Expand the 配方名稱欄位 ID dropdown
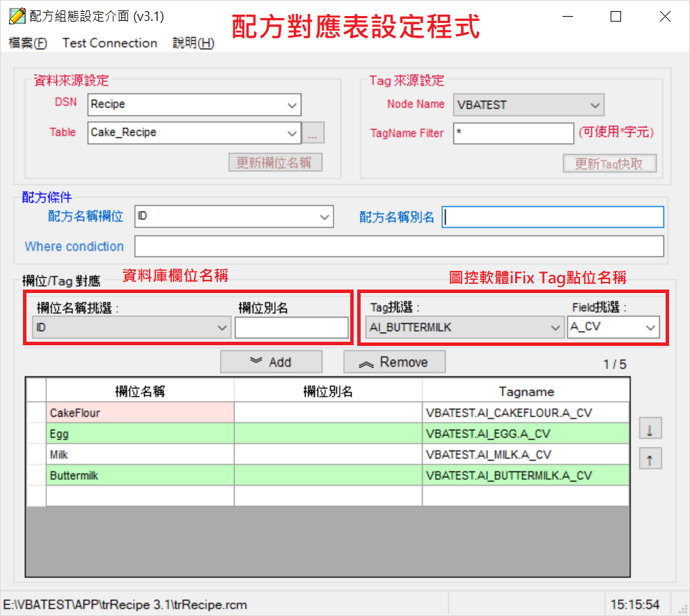 tap(324, 217)
